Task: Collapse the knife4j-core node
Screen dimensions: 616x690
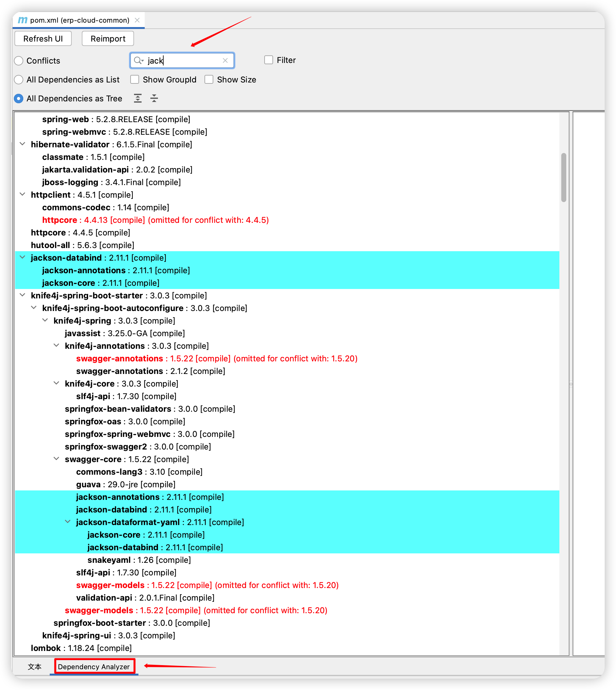Action: click(x=57, y=383)
